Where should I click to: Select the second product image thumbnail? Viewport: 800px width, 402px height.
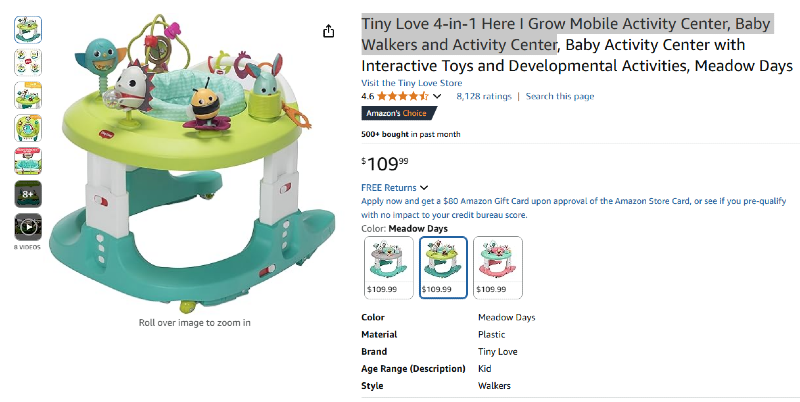click(x=28, y=62)
